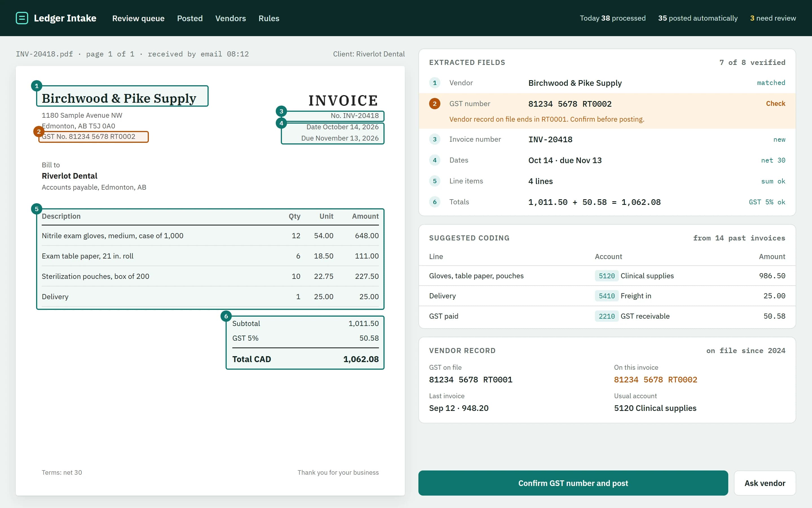Click the Ask vendor button
Viewport: 812px width, 508px height.
coord(765,483)
